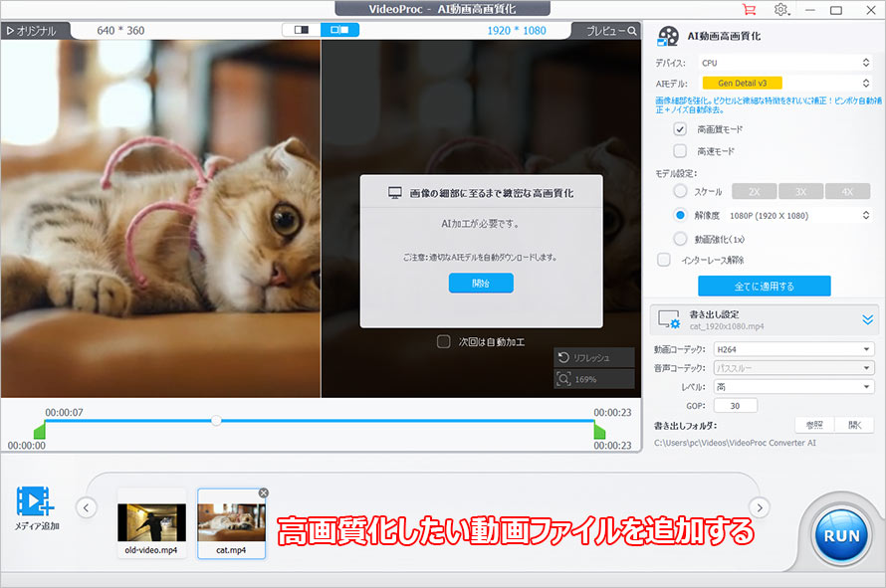Tick the 高画質モード checkbox

(680, 129)
